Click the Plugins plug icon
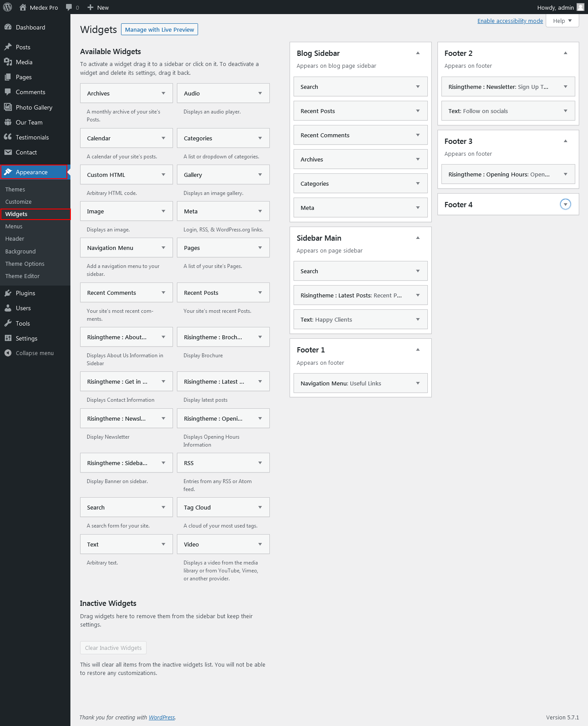 [x=8, y=293]
